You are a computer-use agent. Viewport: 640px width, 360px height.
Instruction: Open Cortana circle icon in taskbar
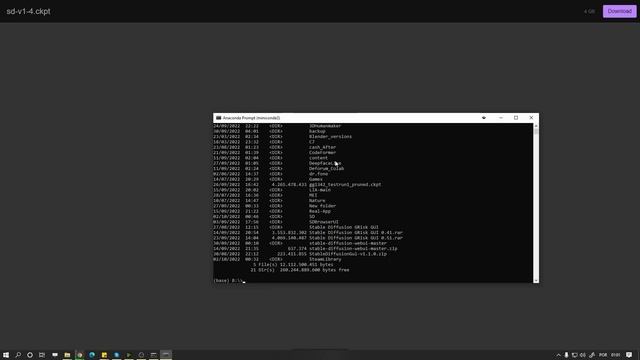click(30, 355)
